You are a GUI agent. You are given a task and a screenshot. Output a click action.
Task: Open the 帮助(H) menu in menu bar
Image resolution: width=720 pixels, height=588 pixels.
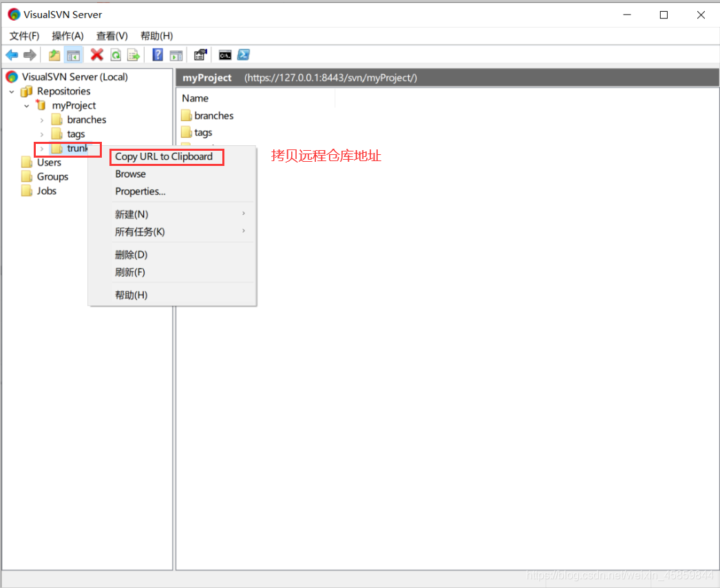coord(156,36)
